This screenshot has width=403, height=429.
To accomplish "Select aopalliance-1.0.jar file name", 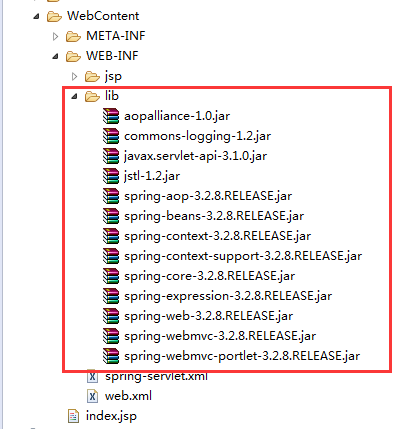I will pyautogui.click(x=177, y=116).
